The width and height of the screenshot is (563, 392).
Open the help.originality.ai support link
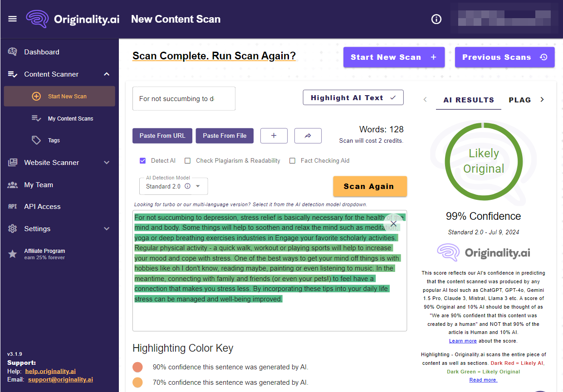pyautogui.click(x=50, y=372)
